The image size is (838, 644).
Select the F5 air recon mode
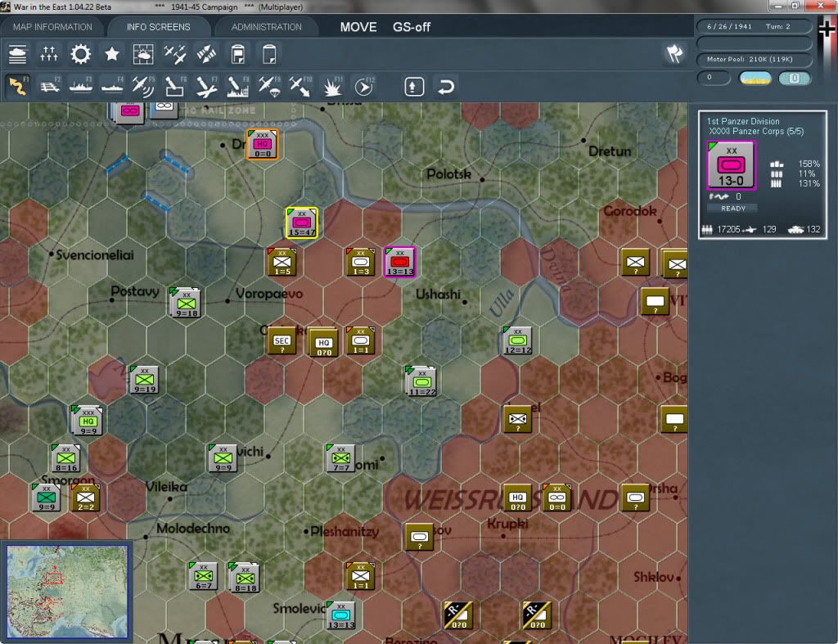(x=143, y=86)
